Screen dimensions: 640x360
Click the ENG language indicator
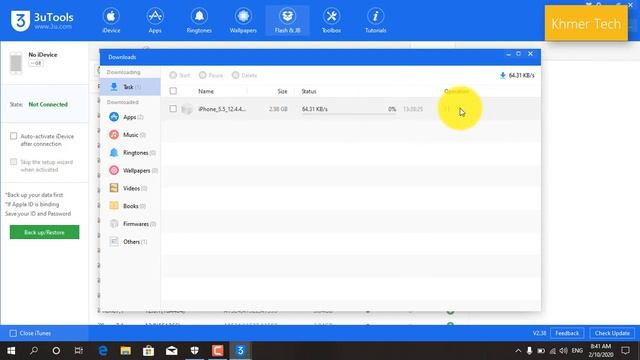tap(577, 351)
